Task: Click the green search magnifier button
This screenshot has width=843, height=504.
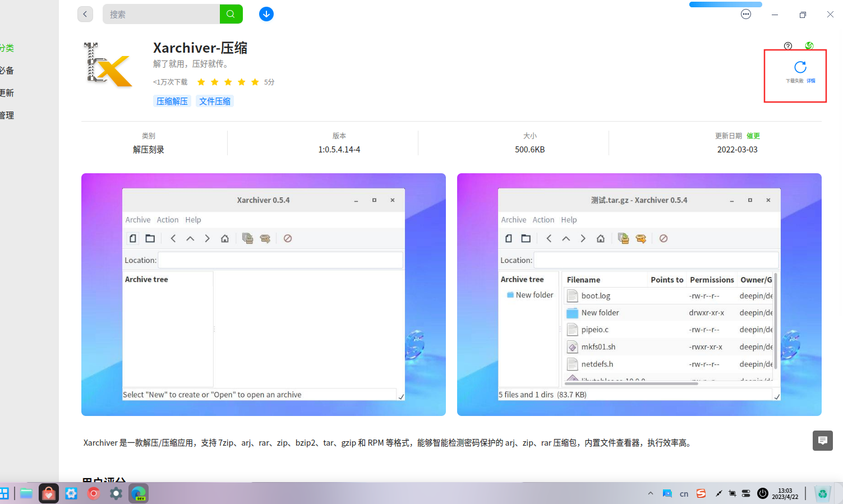Action: [x=231, y=14]
